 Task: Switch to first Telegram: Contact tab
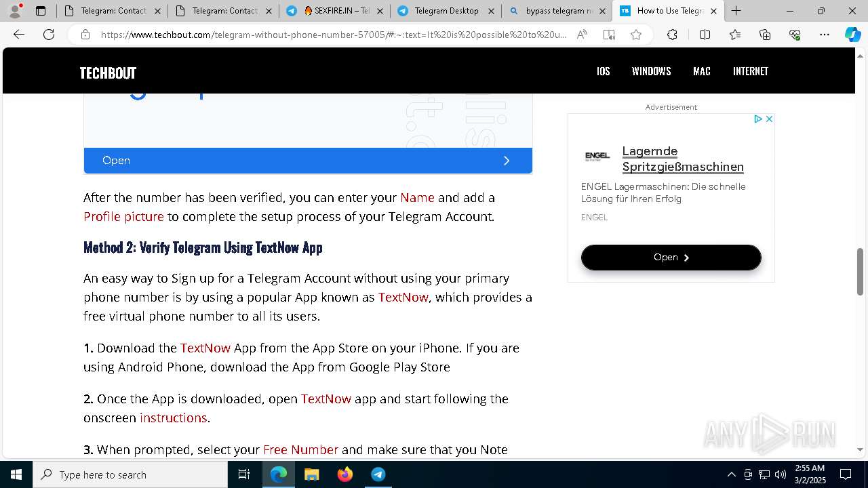tap(113, 11)
